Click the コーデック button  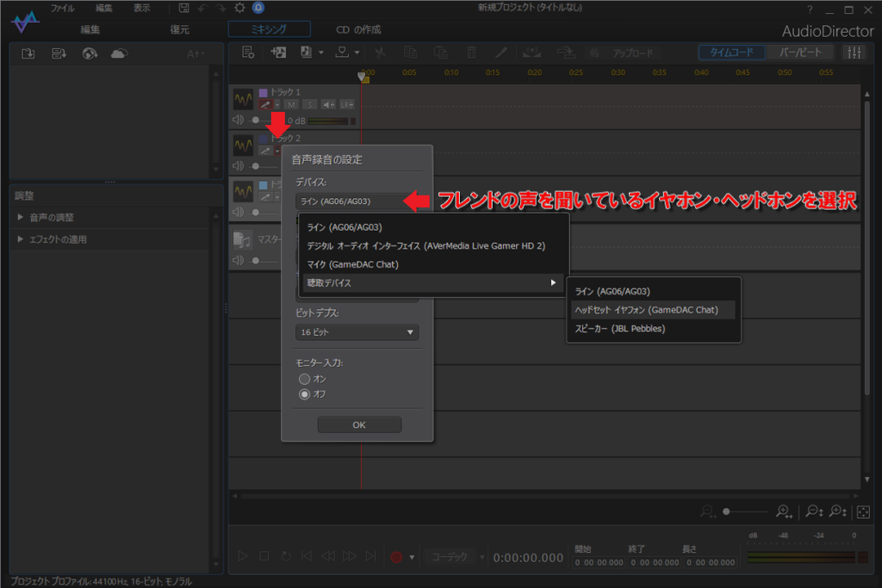tap(450, 557)
